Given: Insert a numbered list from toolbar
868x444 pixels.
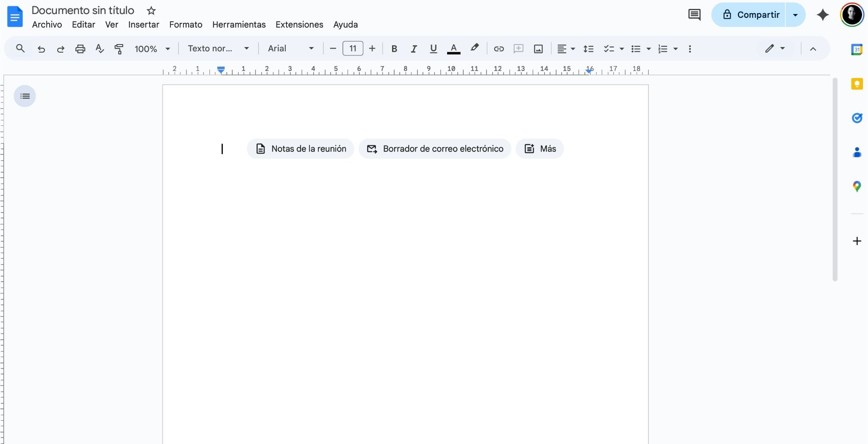Looking at the screenshot, I should coord(663,49).
